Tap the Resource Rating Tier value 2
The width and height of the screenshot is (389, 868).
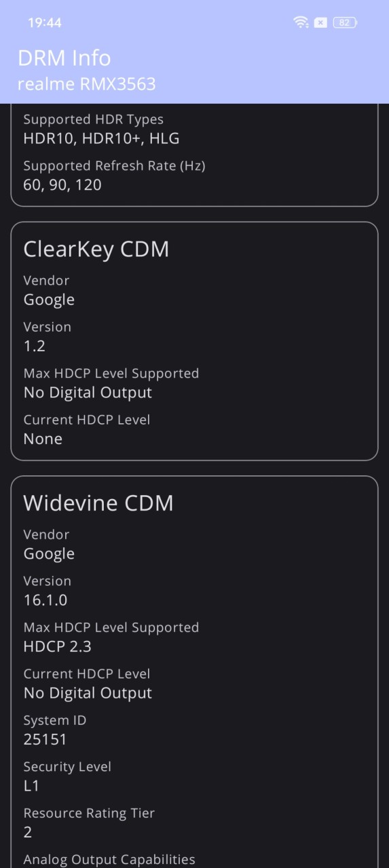[x=28, y=832]
